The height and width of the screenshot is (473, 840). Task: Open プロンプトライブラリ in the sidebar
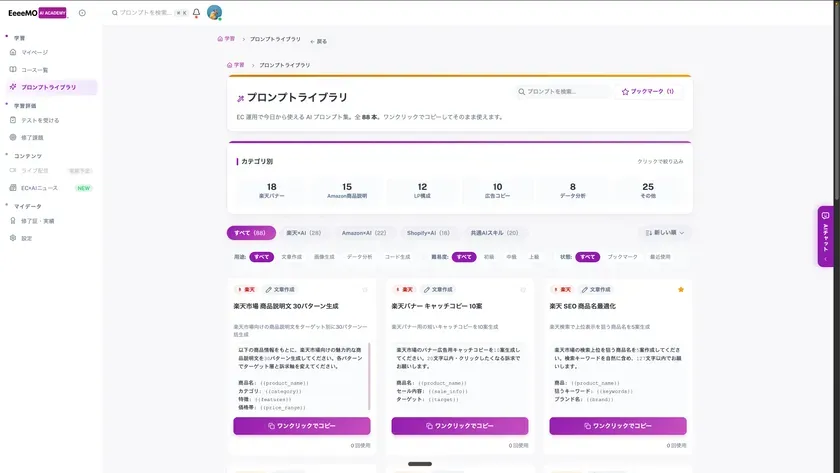52,87
